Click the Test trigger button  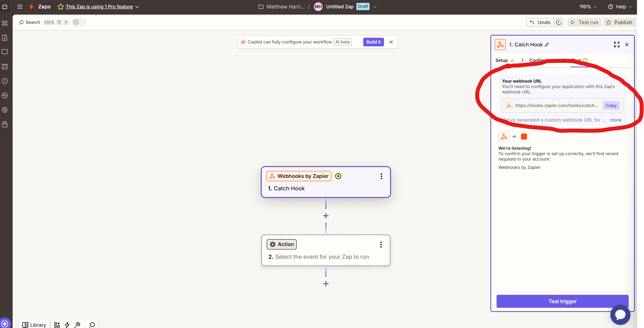coord(562,301)
